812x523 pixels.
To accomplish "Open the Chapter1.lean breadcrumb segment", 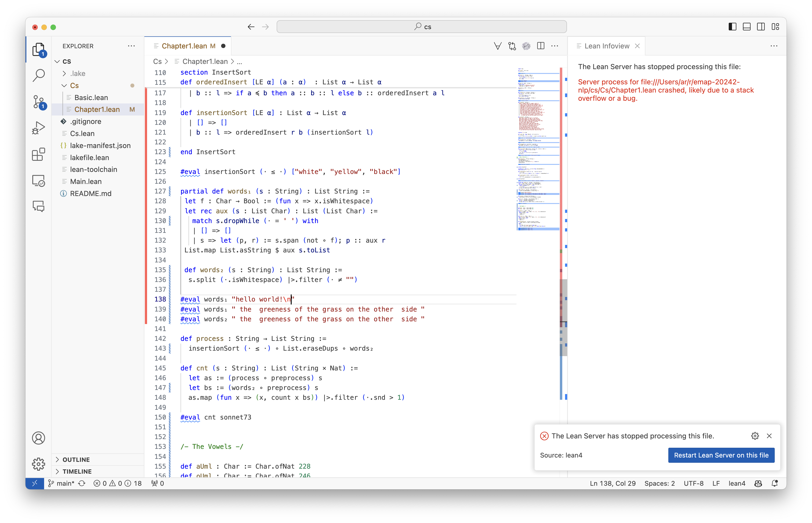I will click(x=205, y=61).
